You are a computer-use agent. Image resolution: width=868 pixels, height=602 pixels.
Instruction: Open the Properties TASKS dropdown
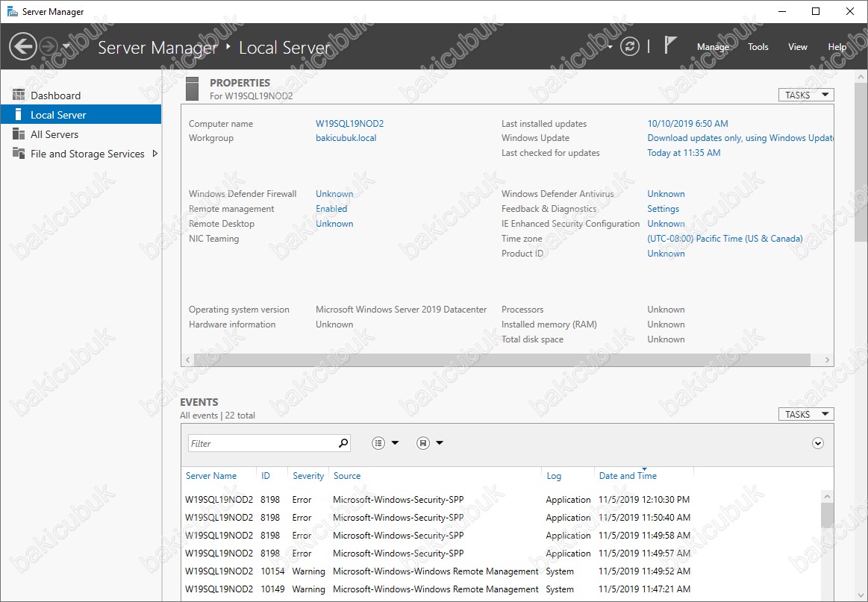click(805, 95)
